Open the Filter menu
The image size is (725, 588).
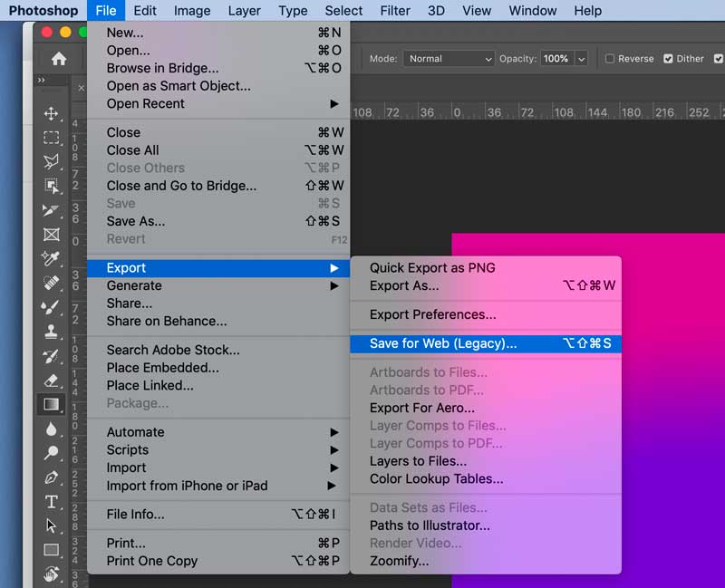tap(395, 11)
